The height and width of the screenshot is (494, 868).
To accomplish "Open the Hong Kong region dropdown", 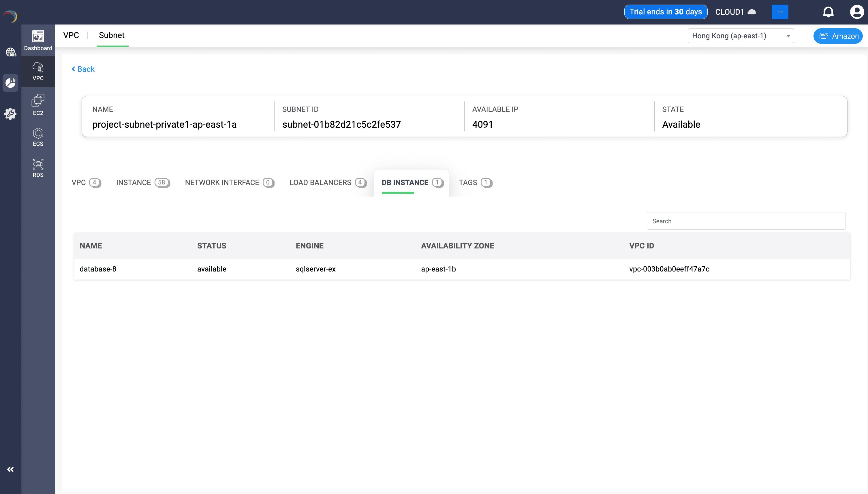I will [740, 36].
